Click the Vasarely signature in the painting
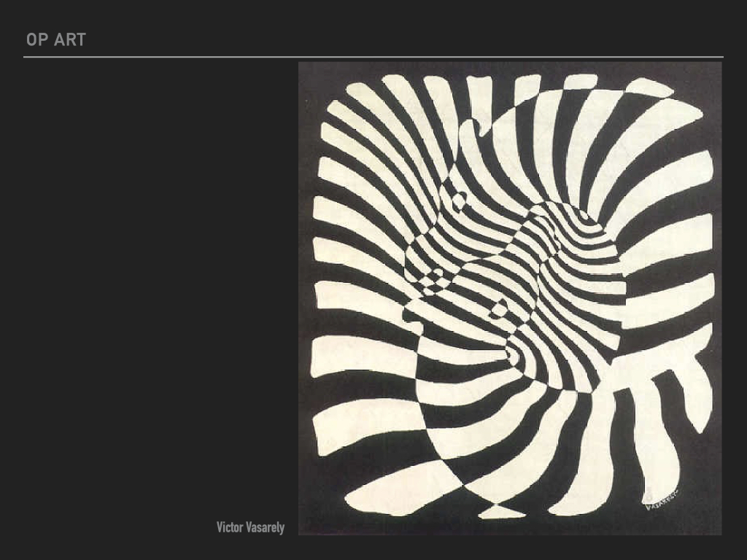747x560 pixels. pyautogui.click(x=661, y=498)
